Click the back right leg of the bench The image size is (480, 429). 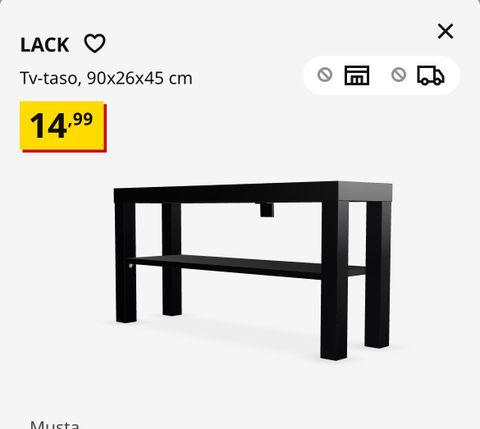tap(378, 275)
